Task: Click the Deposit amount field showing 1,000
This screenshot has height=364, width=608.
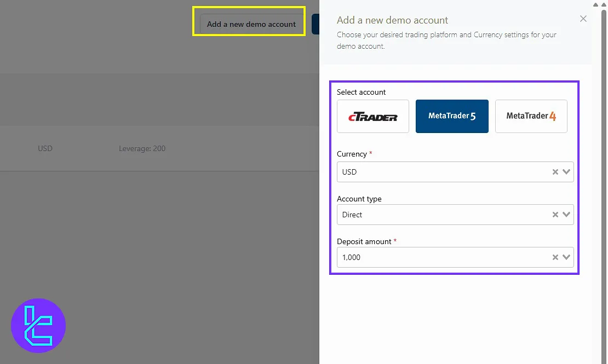Action: coord(438,257)
